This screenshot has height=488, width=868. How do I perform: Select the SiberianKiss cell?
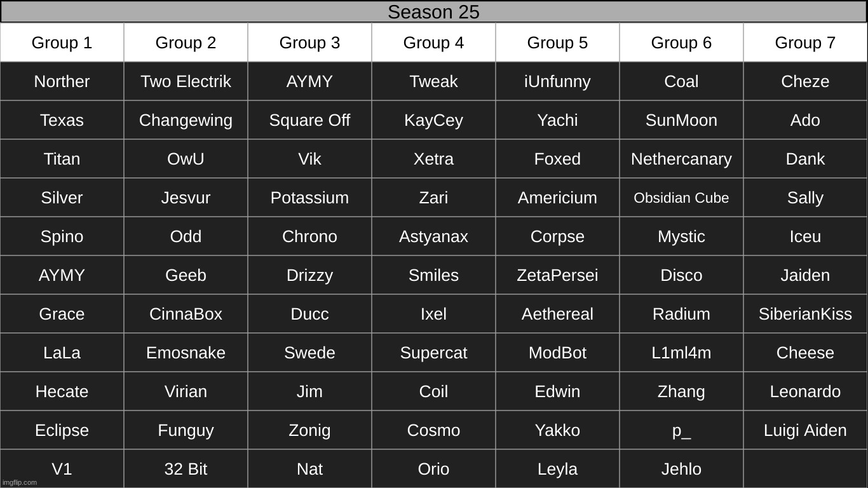805,314
